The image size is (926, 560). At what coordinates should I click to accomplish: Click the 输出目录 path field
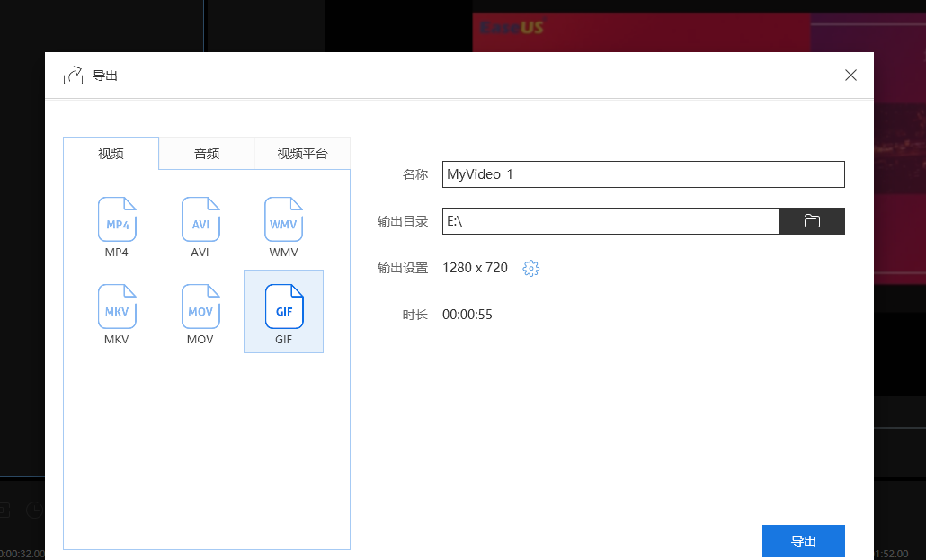pos(610,221)
